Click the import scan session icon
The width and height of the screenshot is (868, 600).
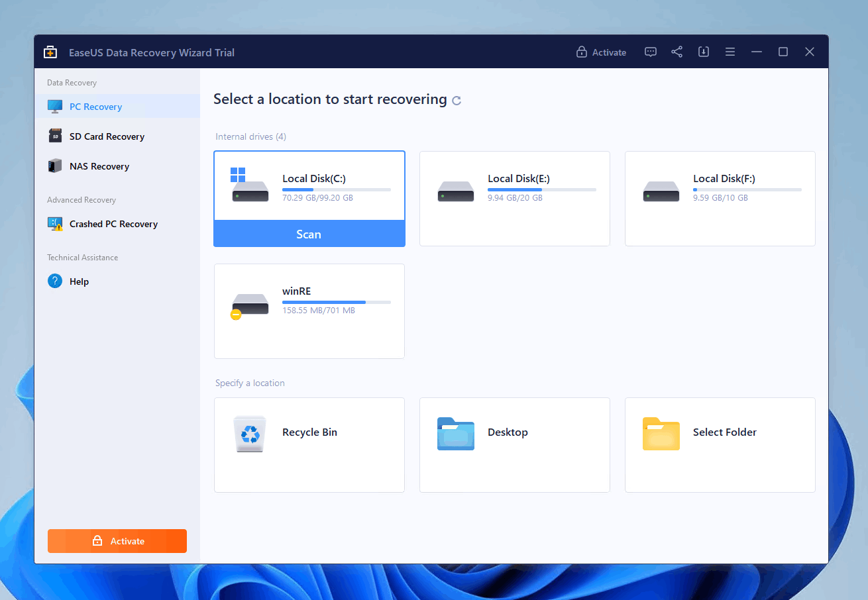point(704,52)
